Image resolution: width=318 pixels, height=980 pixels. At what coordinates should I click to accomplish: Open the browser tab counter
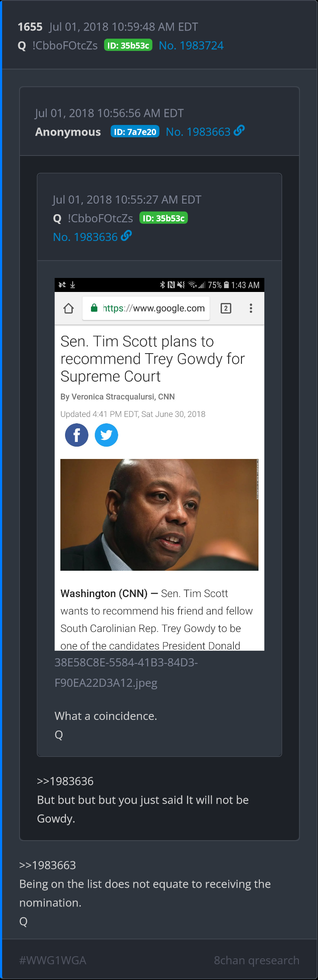click(x=226, y=308)
